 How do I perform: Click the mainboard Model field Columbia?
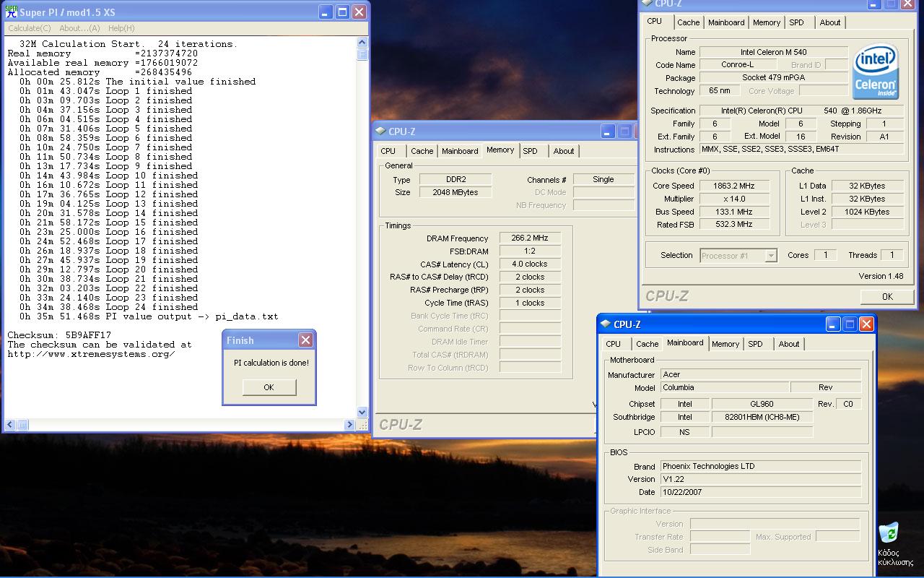(x=725, y=387)
